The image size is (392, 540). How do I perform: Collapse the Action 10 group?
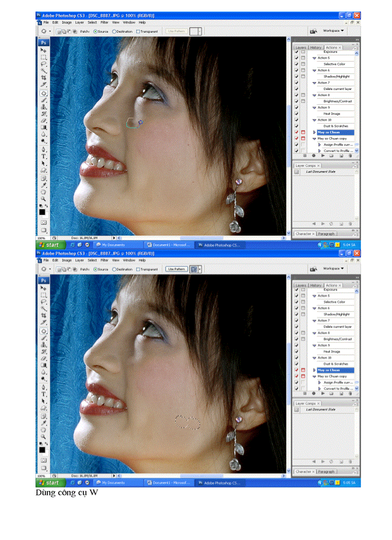click(x=313, y=119)
